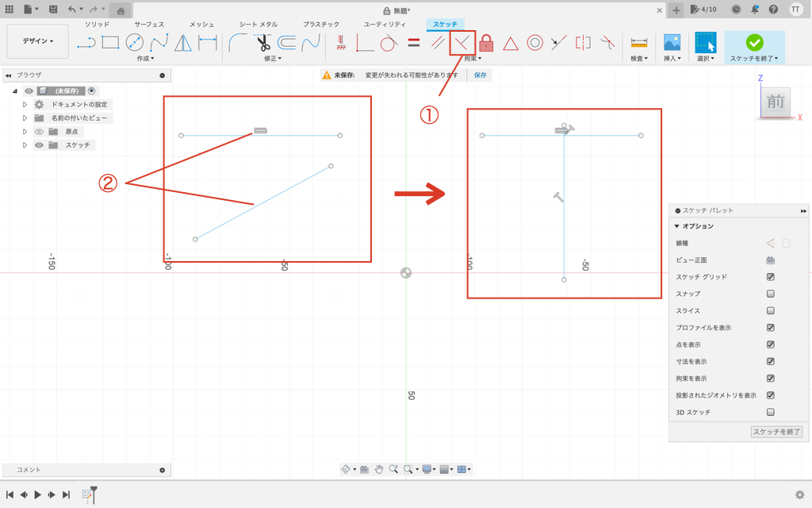
Task: Toggle the 点を表示 checkbox
Action: click(x=771, y=344)
